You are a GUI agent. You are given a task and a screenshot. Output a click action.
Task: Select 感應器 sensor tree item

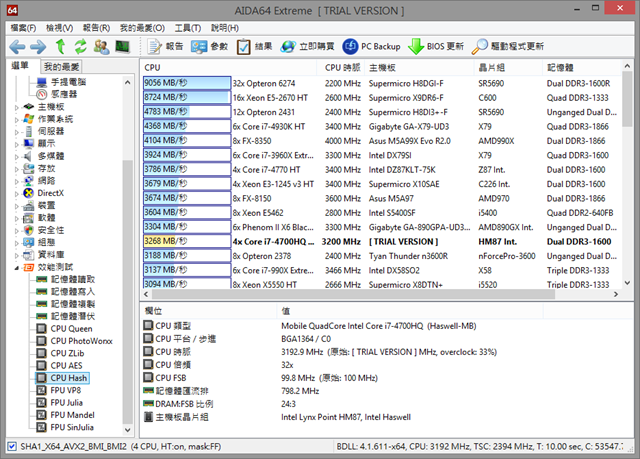tap(64, 94)
